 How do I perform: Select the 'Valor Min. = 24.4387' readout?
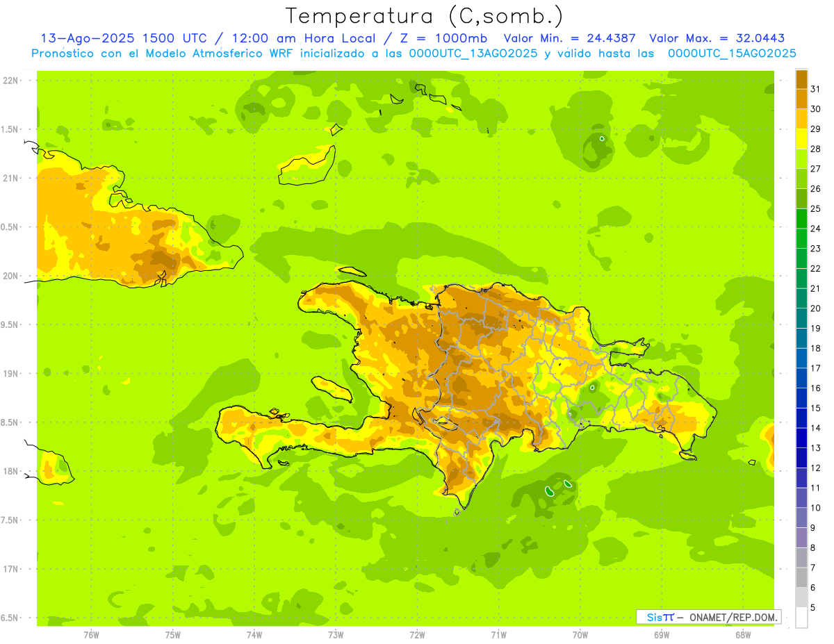[x=570, y=39]
